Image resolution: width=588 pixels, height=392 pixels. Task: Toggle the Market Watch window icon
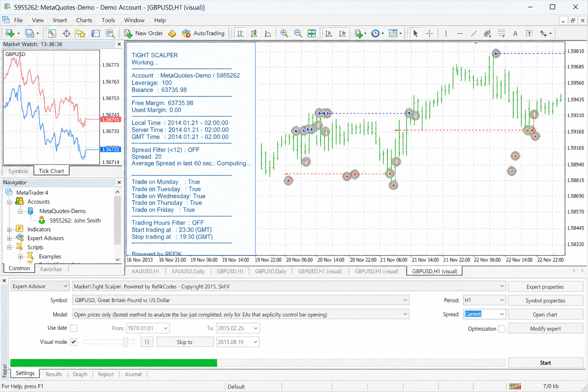[x=52, y=33]
